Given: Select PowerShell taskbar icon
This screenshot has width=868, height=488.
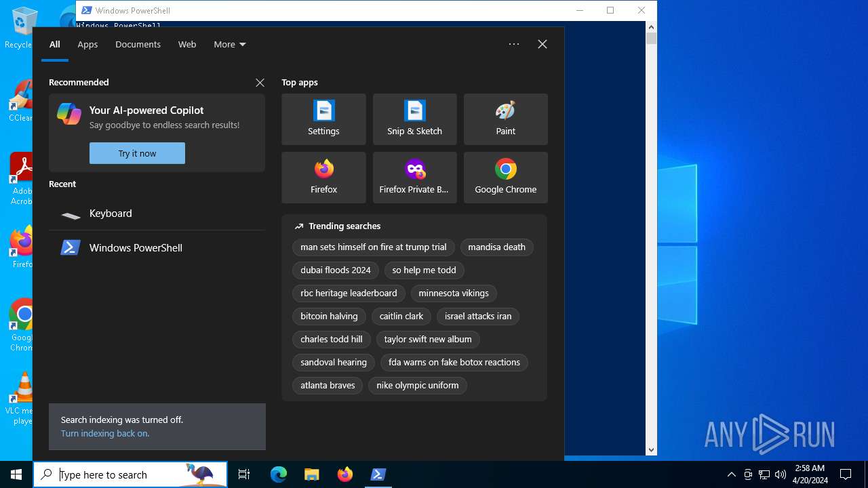Looking at the screenshot, I should 378,474.
